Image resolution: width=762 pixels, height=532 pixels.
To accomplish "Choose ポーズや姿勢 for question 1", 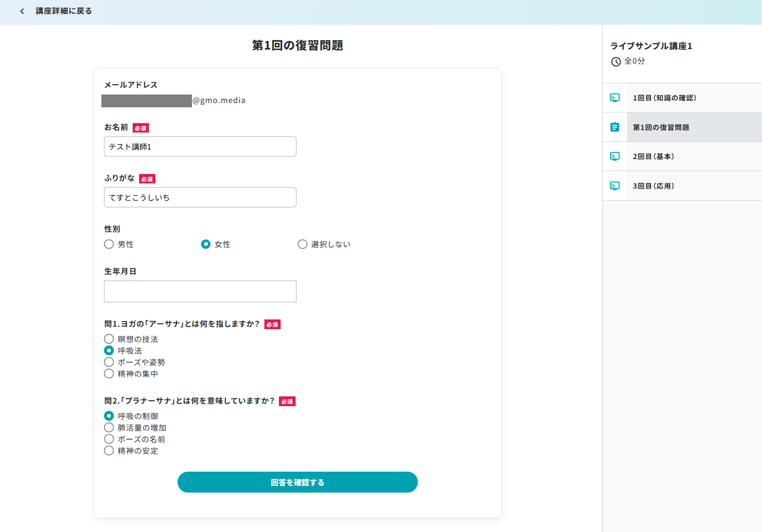I will point(109,362).
